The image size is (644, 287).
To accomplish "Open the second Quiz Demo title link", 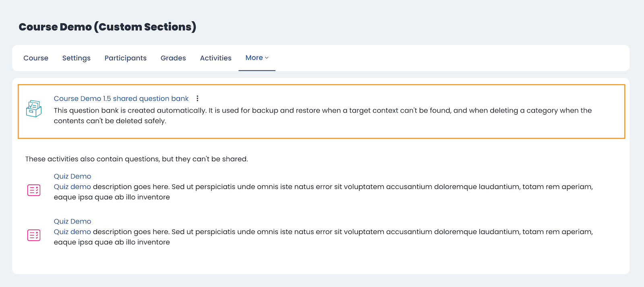I will (x=72, y=221).
